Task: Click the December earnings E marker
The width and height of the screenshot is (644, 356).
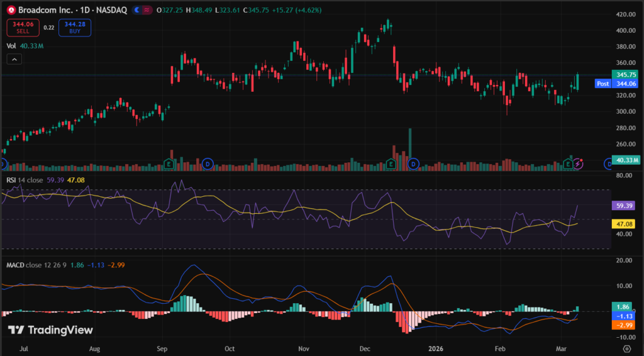Action: pyautogui.click(x=391, y=164)
